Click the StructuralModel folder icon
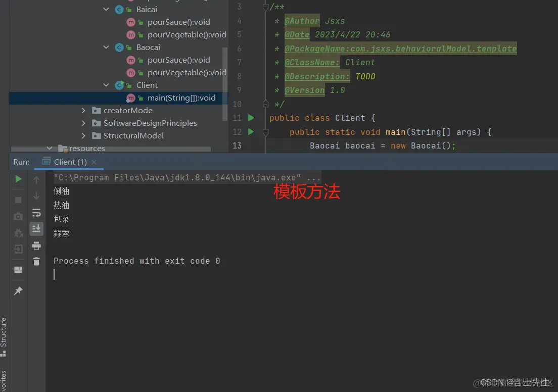This screenshot has width=558, height=392. click(97, 135)
